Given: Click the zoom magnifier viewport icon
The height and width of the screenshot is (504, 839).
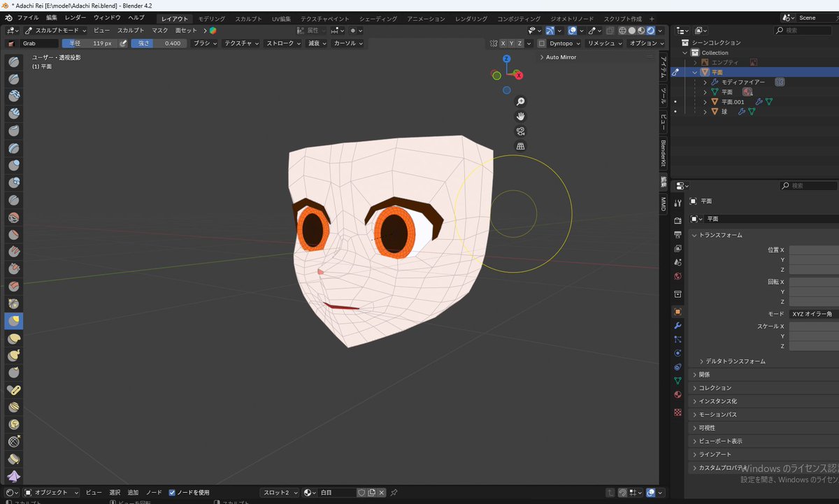Looking at the screenshot, I should pyautogui.click(x=520, y=101).
